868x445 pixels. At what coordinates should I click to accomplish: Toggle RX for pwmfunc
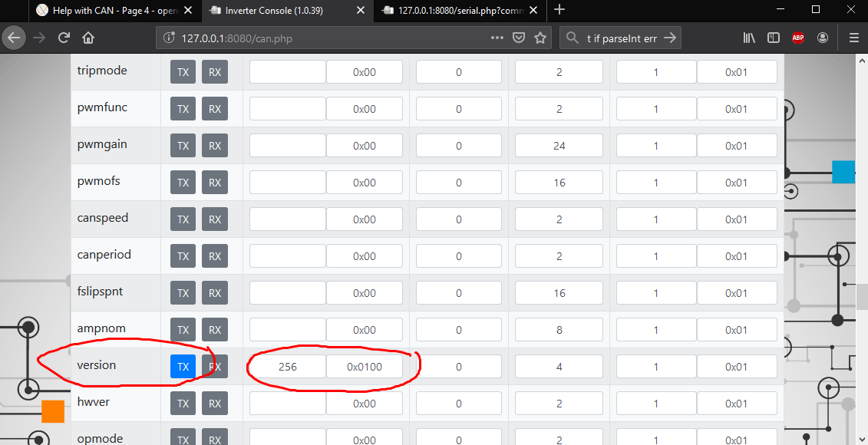point(215,109)
